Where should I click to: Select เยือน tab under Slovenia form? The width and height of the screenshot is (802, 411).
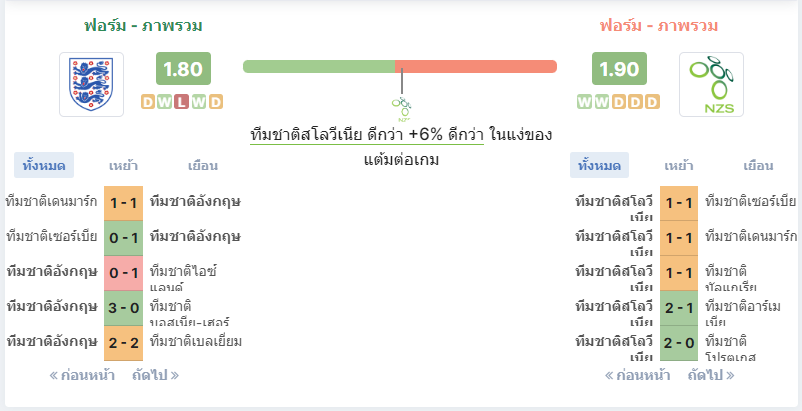coord(758,166)
